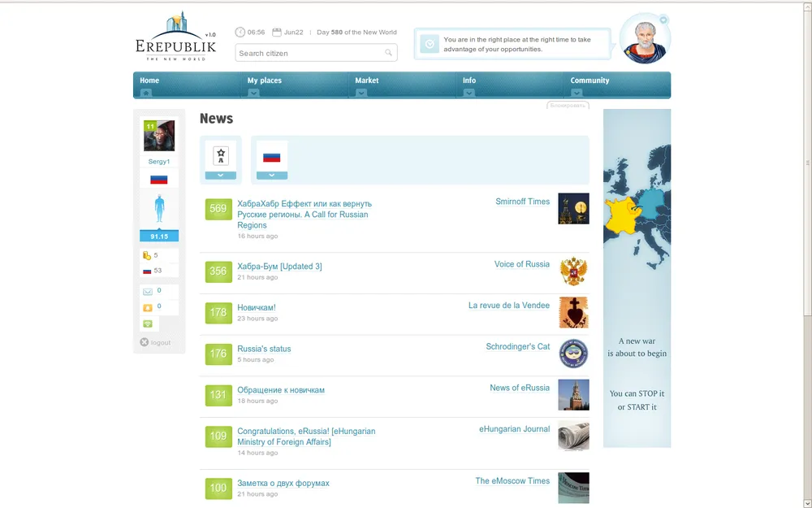Open Voice of Russia coat of arms thumbnail
Image resolution: width=812 pixels, height=508 pixels.
[x=573, y=271]
